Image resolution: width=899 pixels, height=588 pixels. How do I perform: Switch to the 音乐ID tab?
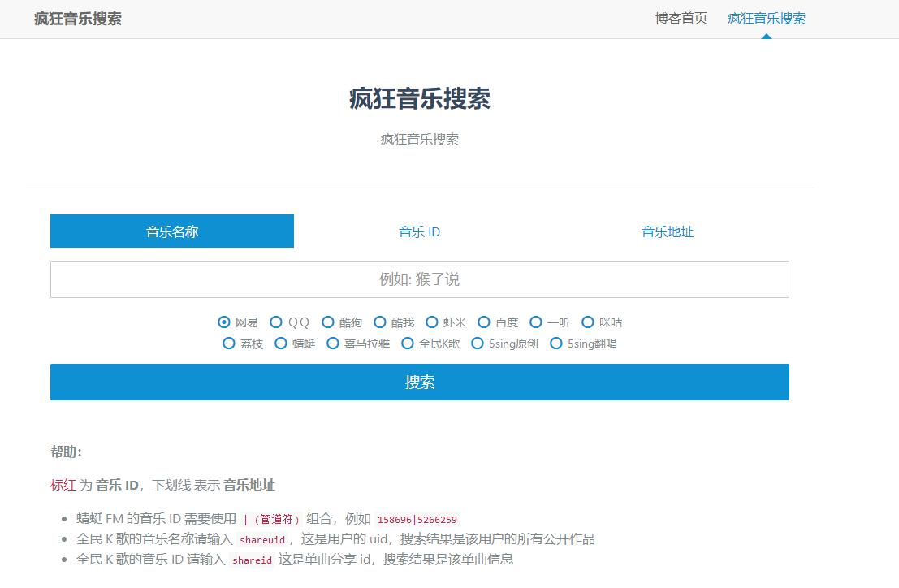[x=419, y=231]
